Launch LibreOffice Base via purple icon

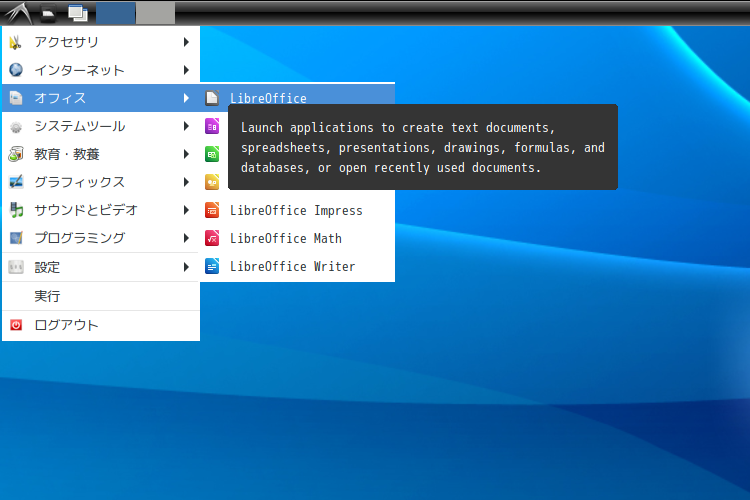(x=212, y=126)
